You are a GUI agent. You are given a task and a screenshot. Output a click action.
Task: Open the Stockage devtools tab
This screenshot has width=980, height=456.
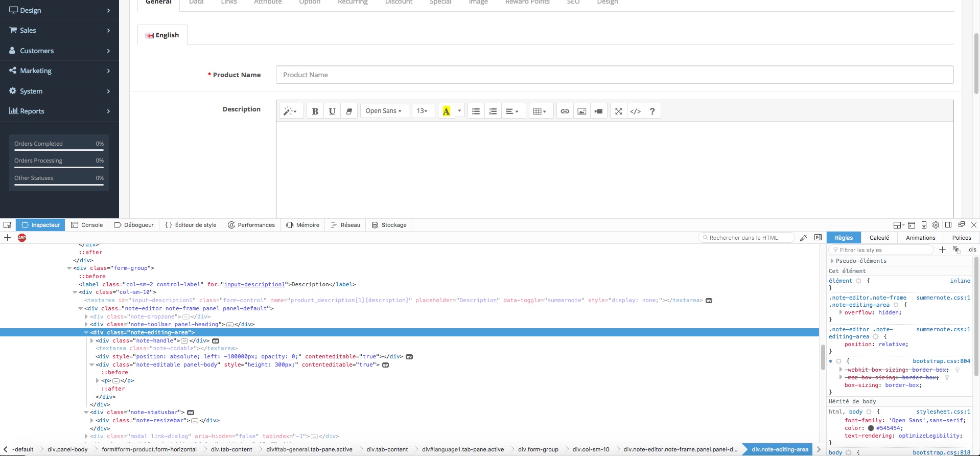point(389,225)
